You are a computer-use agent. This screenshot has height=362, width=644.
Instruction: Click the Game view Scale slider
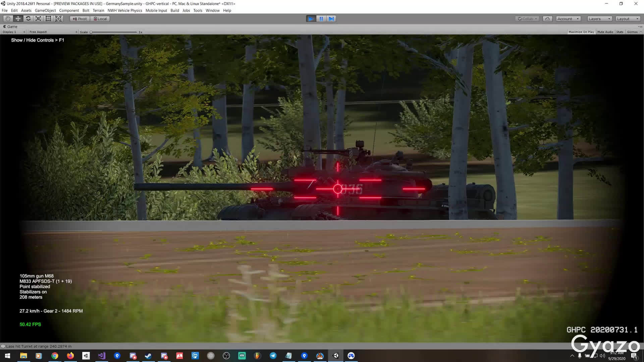point(114,32)
